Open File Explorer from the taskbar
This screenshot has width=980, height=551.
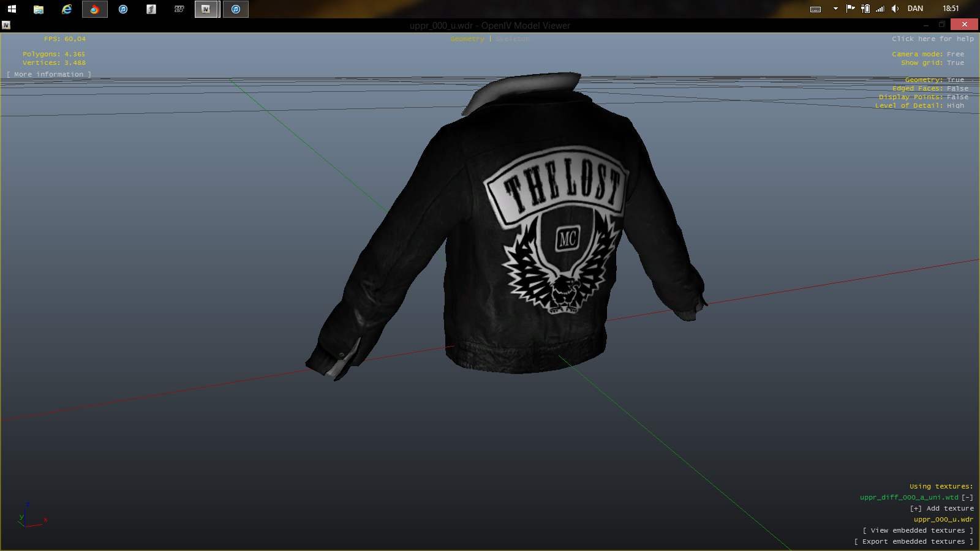coord(39,9)
